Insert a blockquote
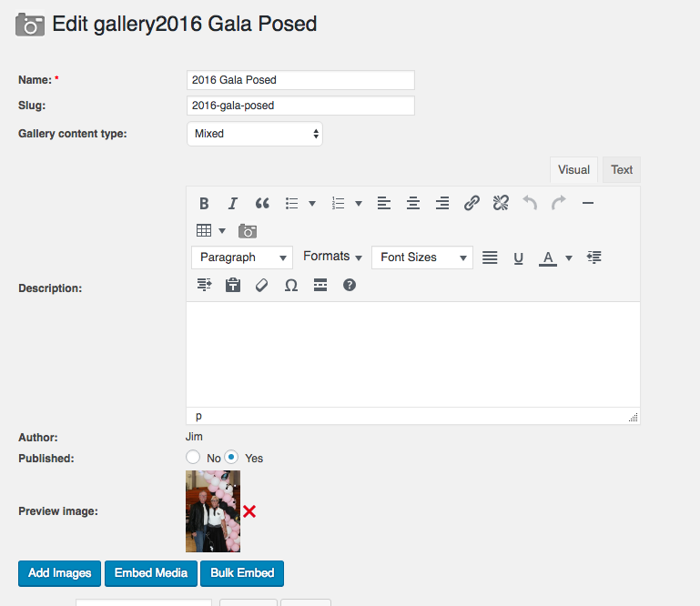Screen dimensions: 700x606 click(262, 204)
